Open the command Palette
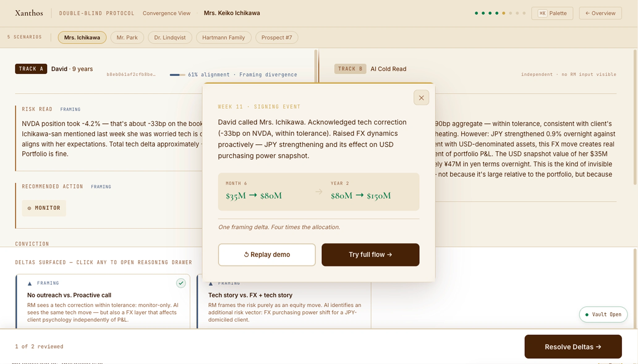638x364 pixels. coord(552,13)
